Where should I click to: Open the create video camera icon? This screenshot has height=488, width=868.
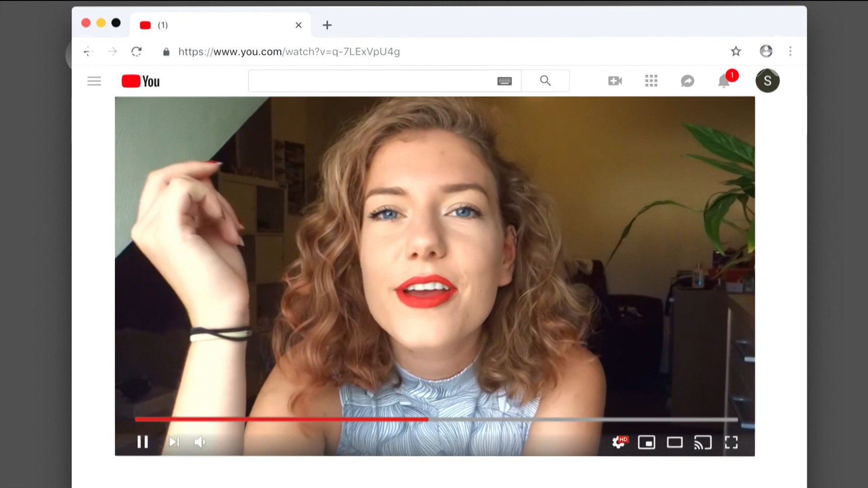click(615, 81)
